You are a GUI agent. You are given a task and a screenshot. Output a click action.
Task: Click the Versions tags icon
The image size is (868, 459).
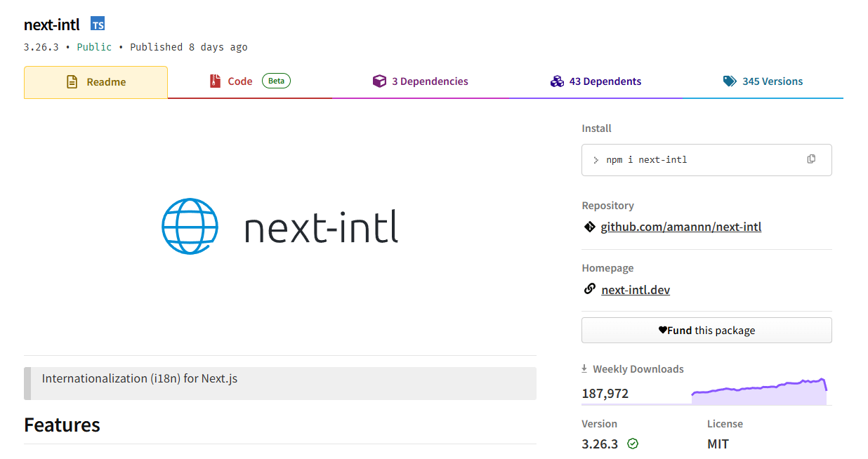pos(730,81)
